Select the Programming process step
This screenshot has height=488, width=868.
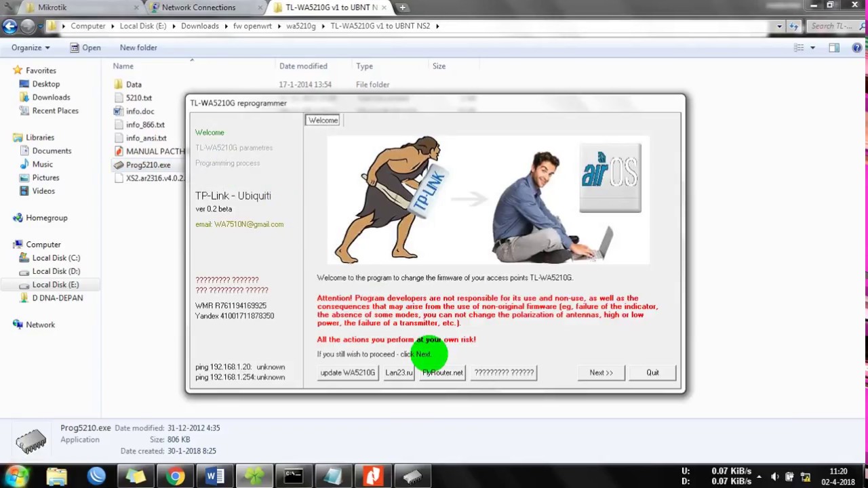tap(227, 163)
